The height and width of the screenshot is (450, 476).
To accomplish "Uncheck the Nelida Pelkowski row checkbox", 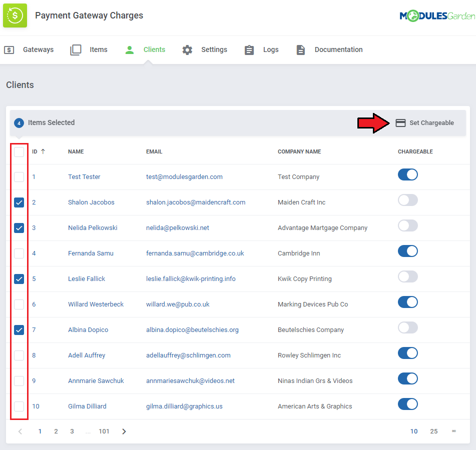I will pyautogui.click(x=19, y=227).
